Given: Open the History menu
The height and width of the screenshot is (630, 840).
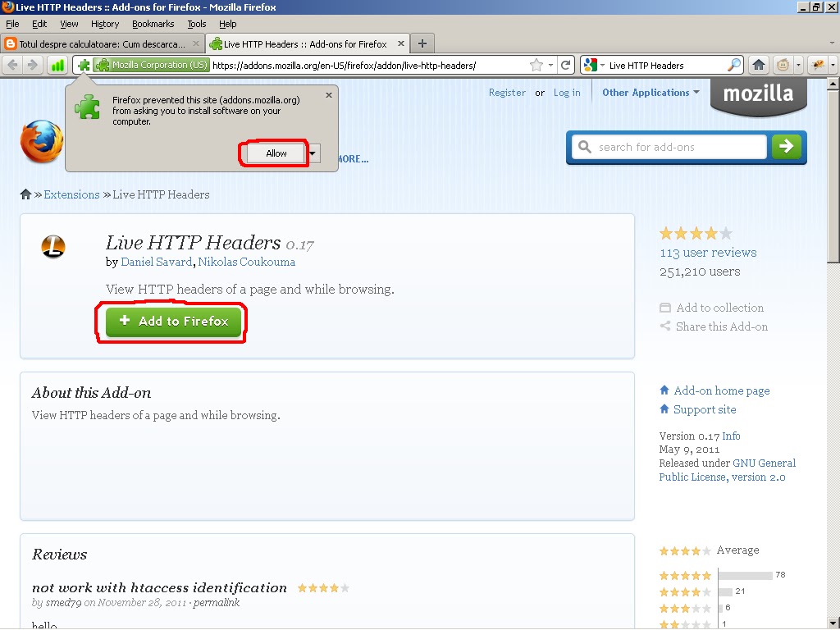Looking at the screenshot, I should pyautogui.click(x=105, y=24).
